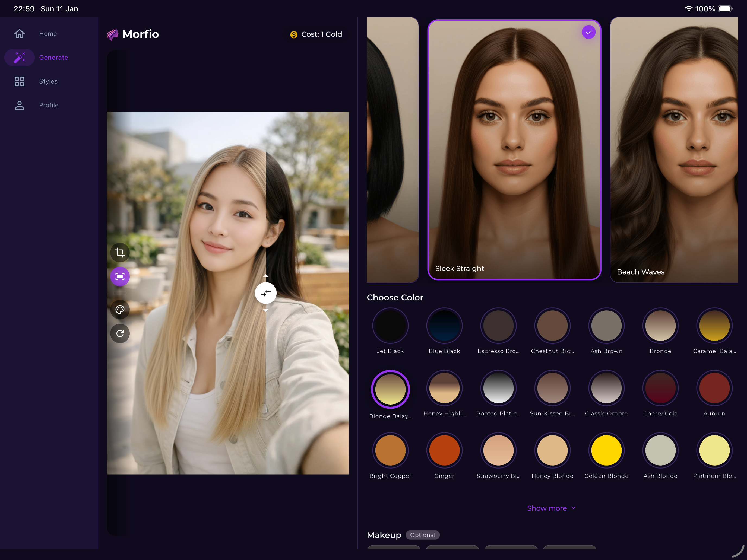Expand the Show more colors list

(547, 508)
